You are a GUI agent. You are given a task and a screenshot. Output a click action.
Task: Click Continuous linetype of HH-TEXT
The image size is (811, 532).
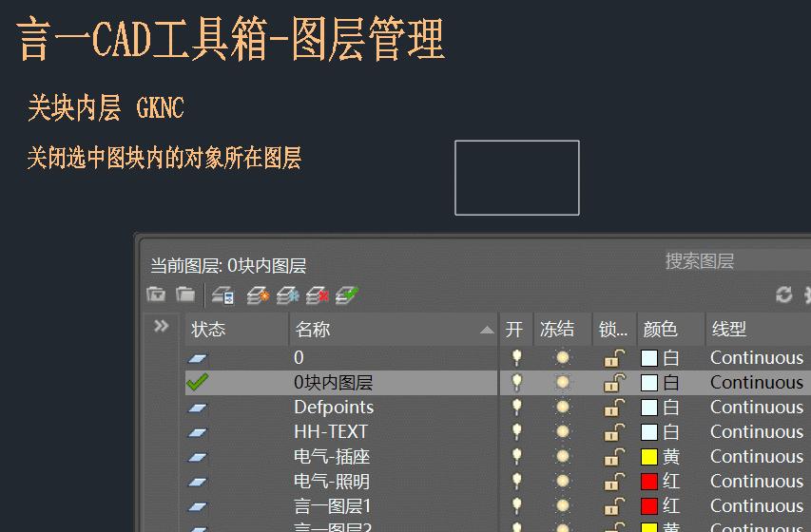click(757, 432)
